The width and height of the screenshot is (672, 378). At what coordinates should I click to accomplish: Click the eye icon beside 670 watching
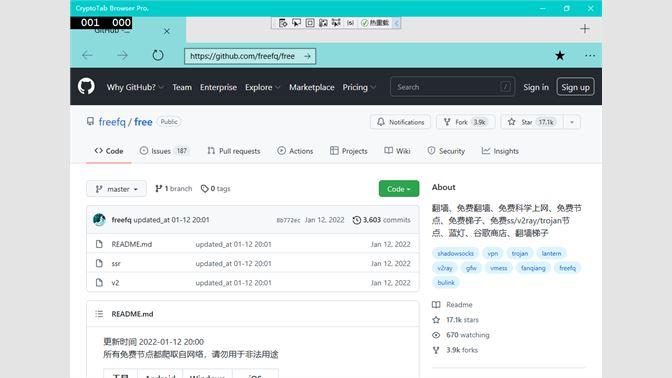[436, 335]
